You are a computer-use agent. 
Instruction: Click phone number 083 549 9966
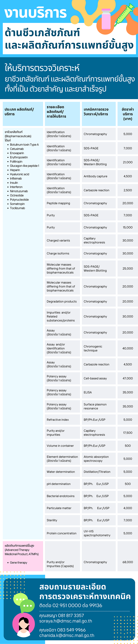(x=71, y=630)
